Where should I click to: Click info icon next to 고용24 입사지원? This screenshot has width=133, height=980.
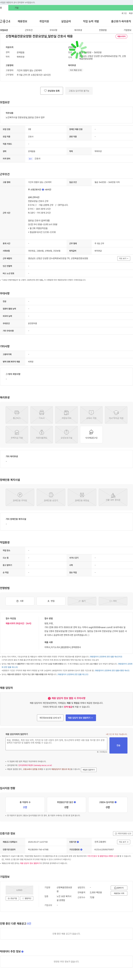116,802
